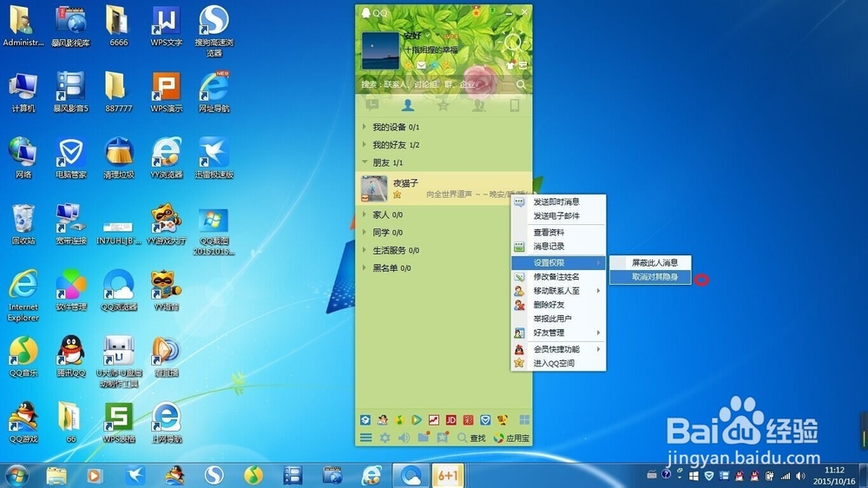This screenshot has height=488, width=868.
Task: Click the skin change T-shirt icon
Action: coord(510,65)
